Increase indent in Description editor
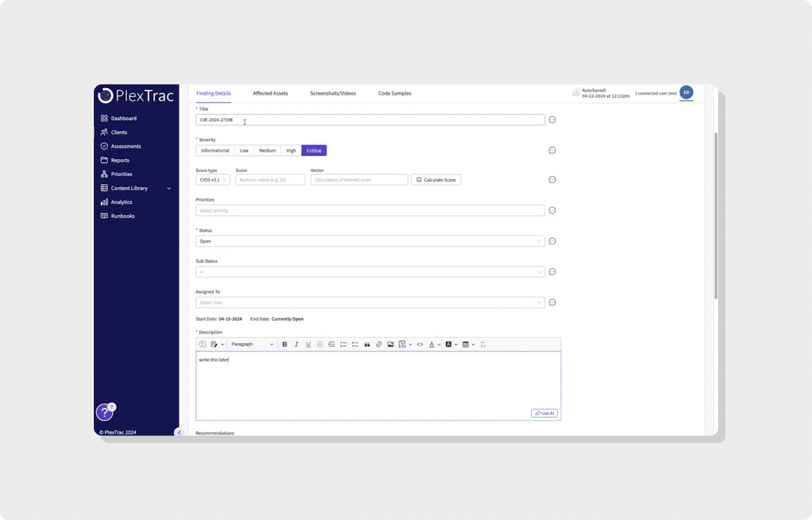This screenshot has width=812, height=520. coord(331,344)
